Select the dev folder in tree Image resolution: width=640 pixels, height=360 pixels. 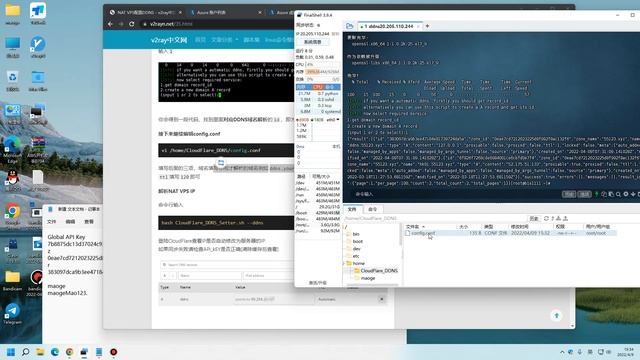356,249
